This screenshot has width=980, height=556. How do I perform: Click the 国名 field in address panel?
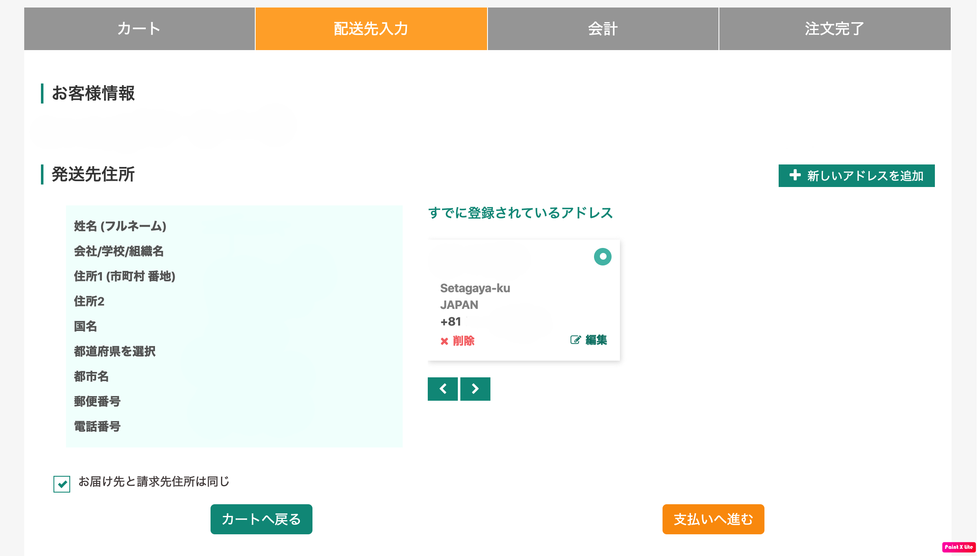click(86, 326)
